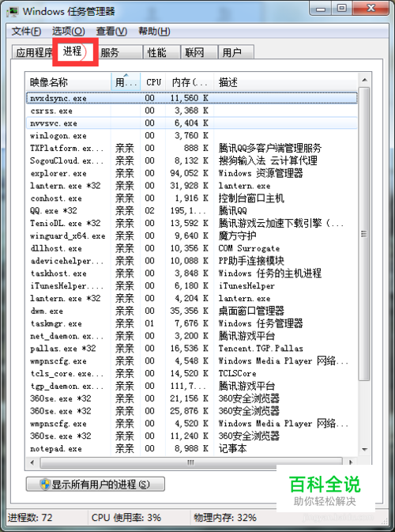Select the iTunesHelper process row

click(191, 285)
